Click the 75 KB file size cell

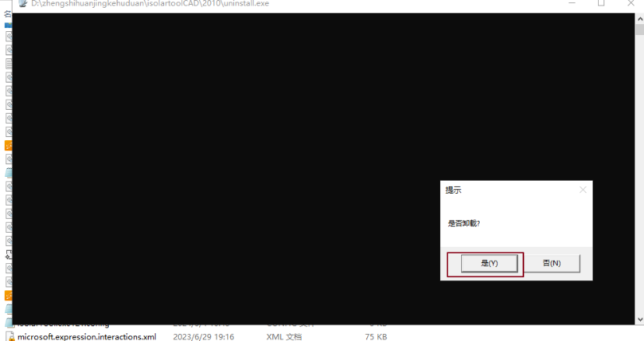[376, 336]
